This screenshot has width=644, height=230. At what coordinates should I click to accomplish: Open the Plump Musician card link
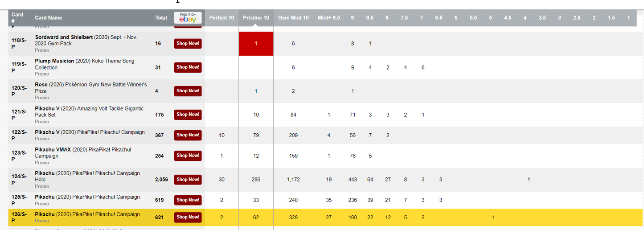[x=54, y=61]
